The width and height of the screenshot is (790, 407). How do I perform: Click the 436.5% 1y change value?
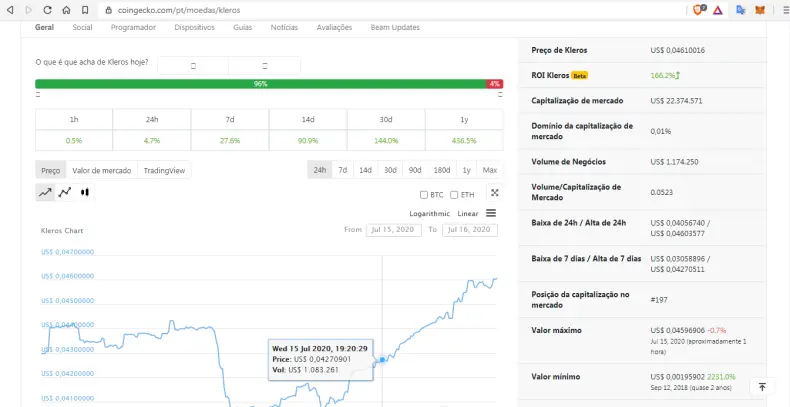point(464,141)
